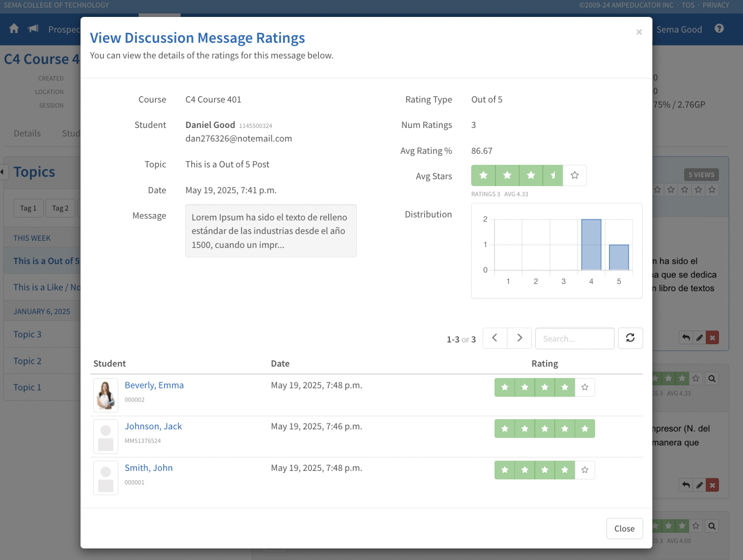The width and height of the screenshot is (743, 560).
Task: Click Emma Beverly's profile photo thumbnail
Action: pyautogui.click(x=106, y=395)
